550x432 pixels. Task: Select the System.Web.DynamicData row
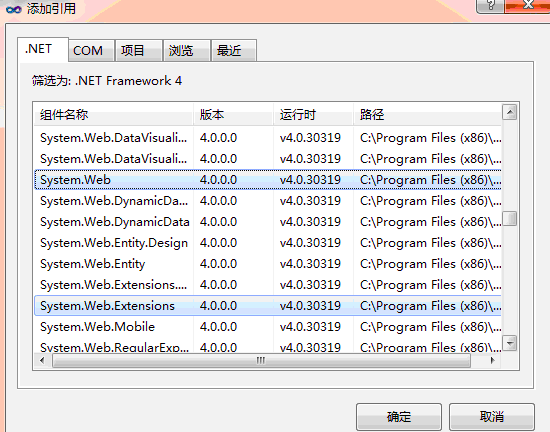click(268, 222)
